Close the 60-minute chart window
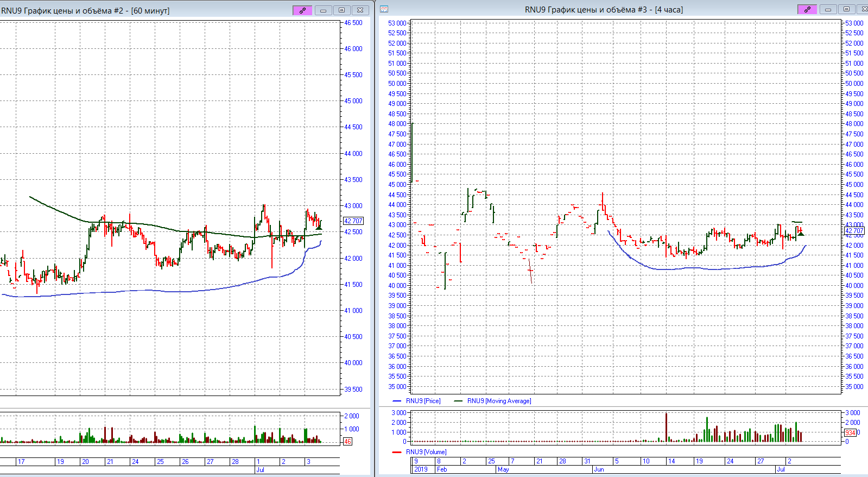868x477 pixels. [360, 10]
